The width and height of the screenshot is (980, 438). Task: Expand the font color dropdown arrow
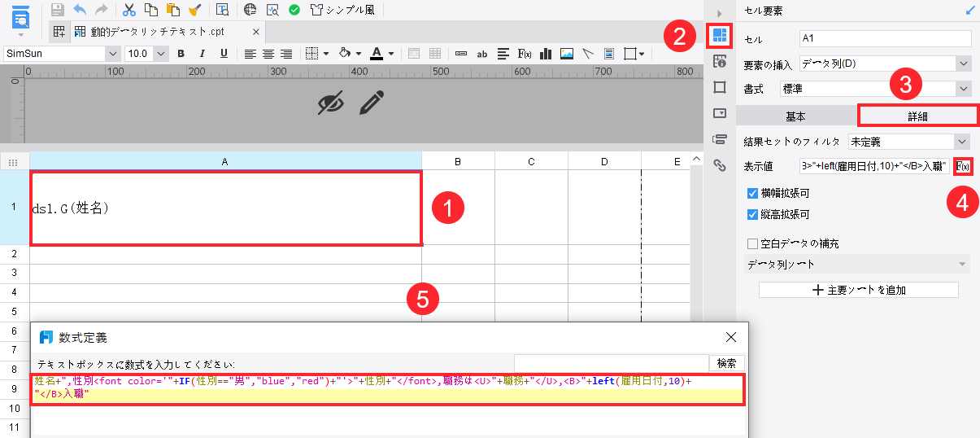[391, 54]
